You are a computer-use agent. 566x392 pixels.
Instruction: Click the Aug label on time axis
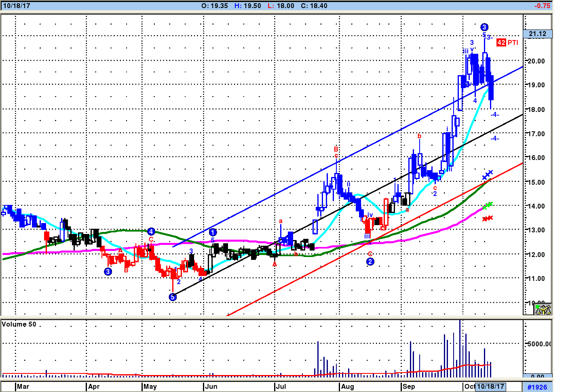[347, 386]
